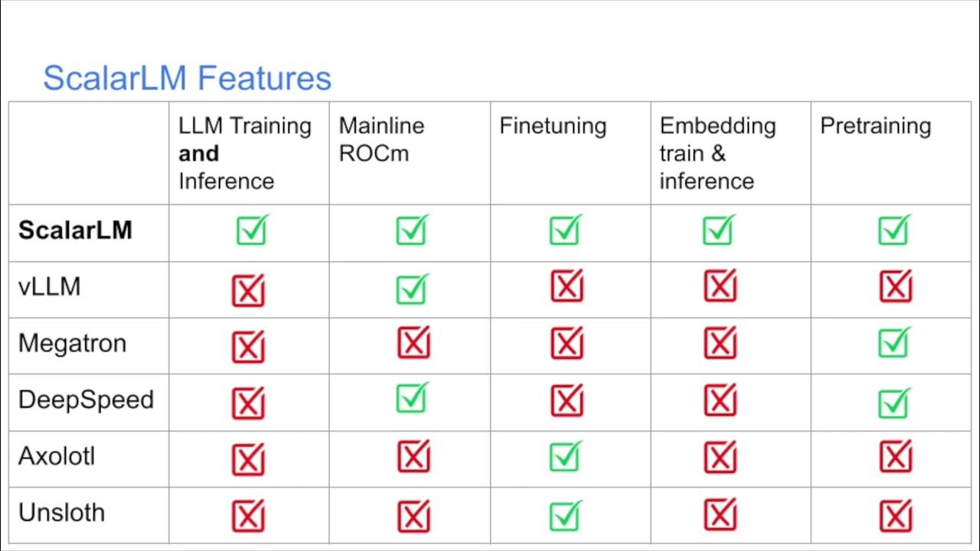Click Unsloth's Finetuning green checkmark
Viewport: 980px width, 551px height.
[x=565, y=516]
